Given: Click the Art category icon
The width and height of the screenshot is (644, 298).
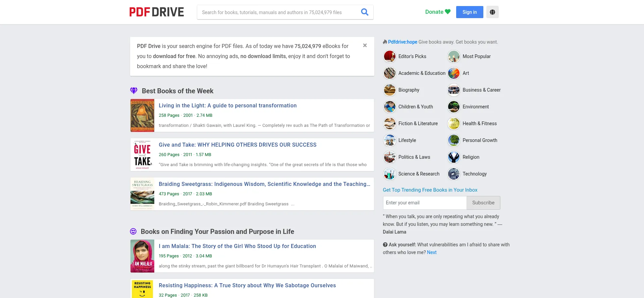Looking at the screenshot, I should pos(454,73).
